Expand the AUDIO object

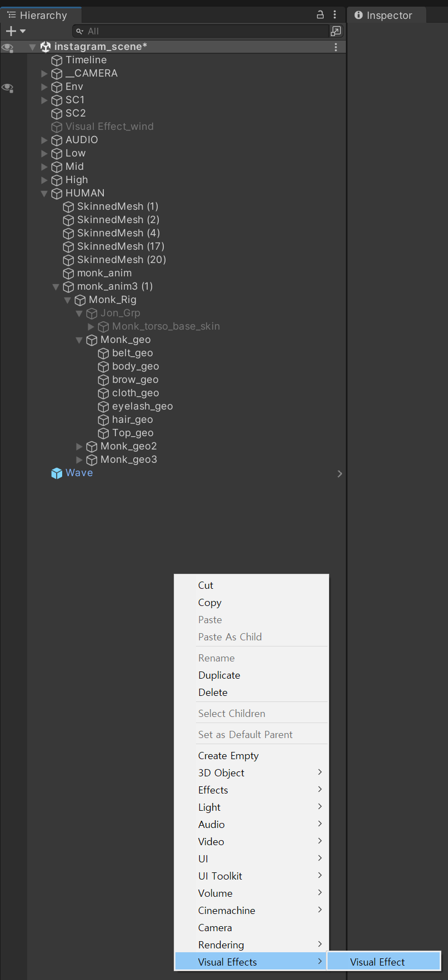pos(44,140)
